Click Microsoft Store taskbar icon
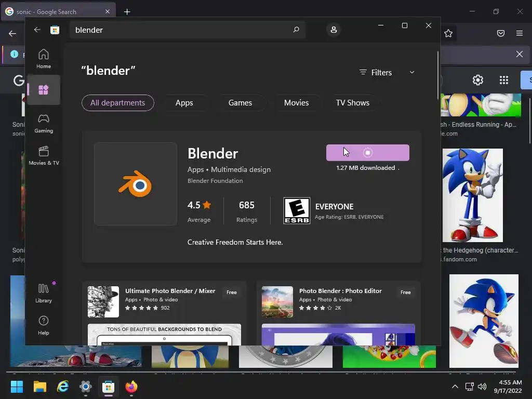 108,387
